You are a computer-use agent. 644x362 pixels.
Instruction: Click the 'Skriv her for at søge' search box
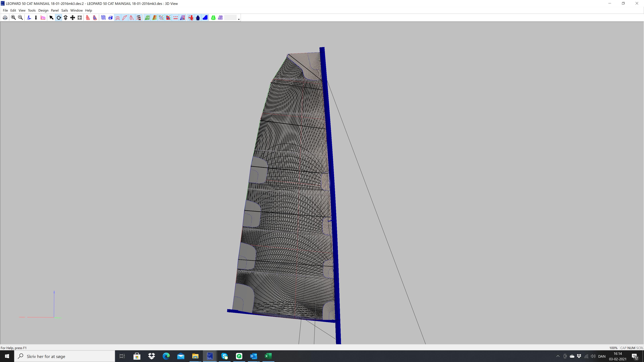point(65,356)
